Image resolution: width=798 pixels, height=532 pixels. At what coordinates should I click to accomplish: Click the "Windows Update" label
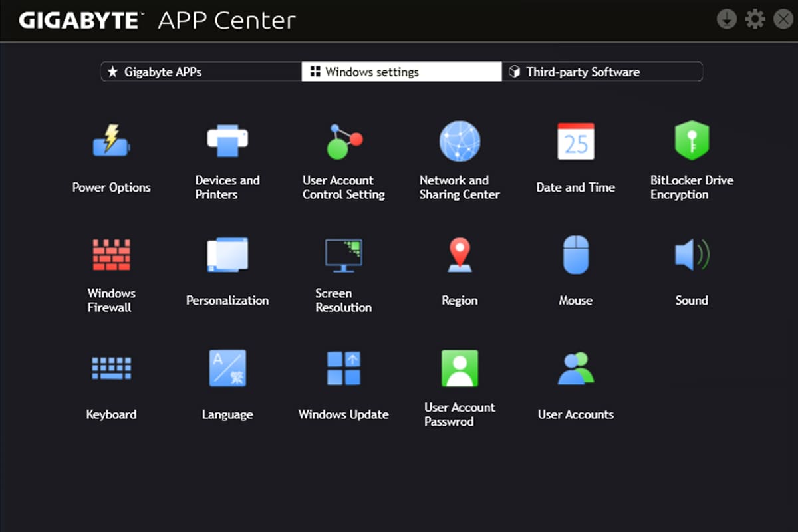click(344, 414)
